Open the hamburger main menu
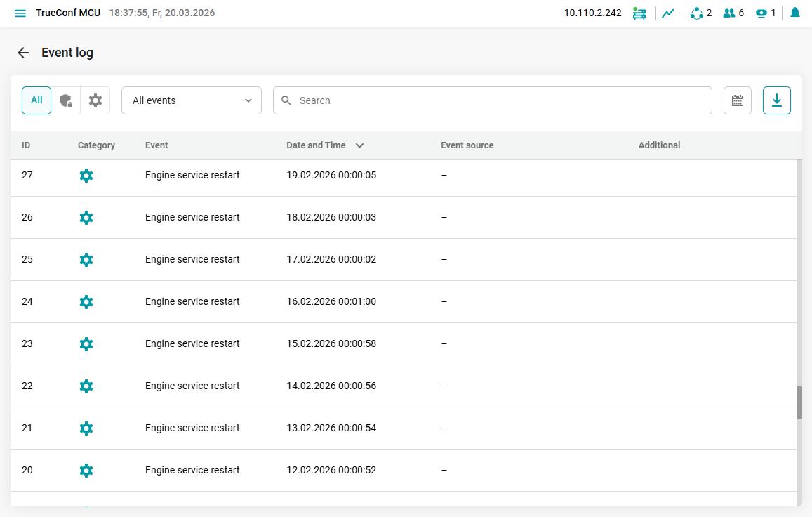The image size is (812, 517). (x=20, y=13)
